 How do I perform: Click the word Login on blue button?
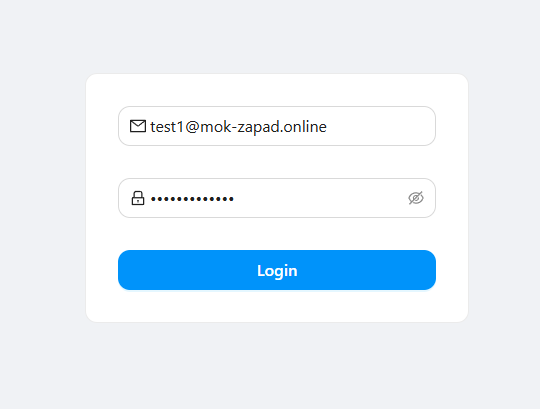(277, 271)
